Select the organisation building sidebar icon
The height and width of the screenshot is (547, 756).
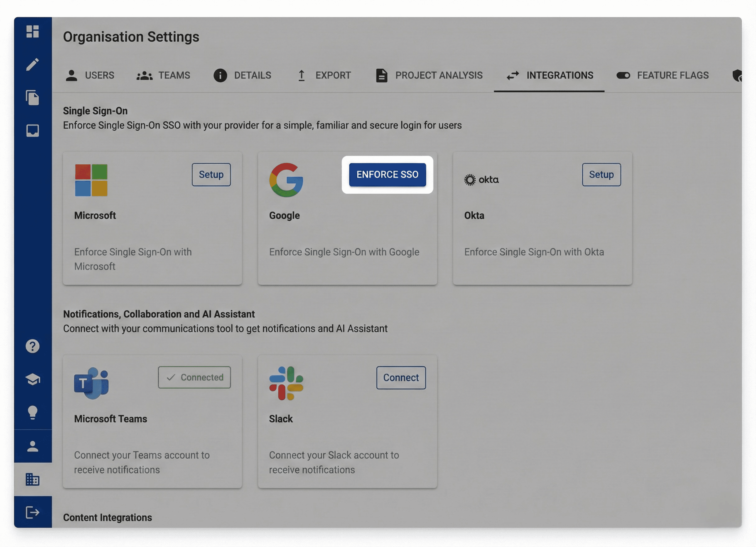pos(32,479)
